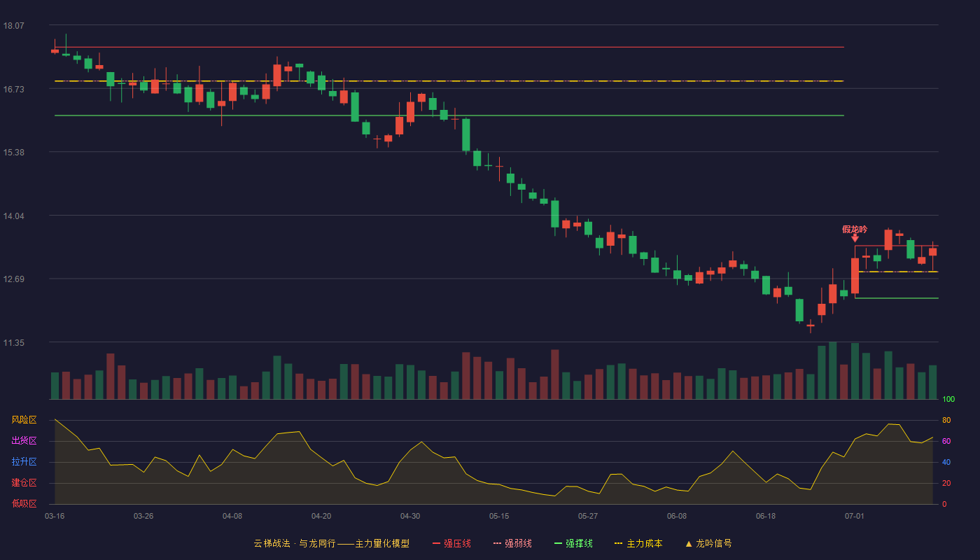Screen dimensions: 980x560
Task: Click the 04-30 date axis label
Action: (x=410, y=516)
